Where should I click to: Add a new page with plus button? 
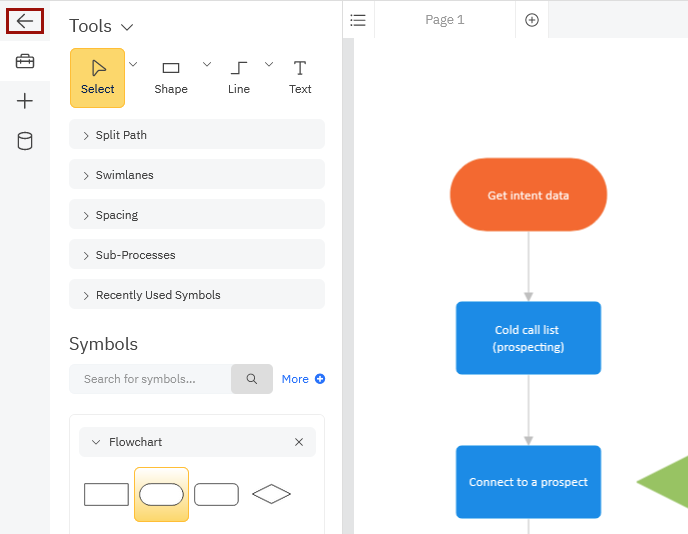pos(532,20)
